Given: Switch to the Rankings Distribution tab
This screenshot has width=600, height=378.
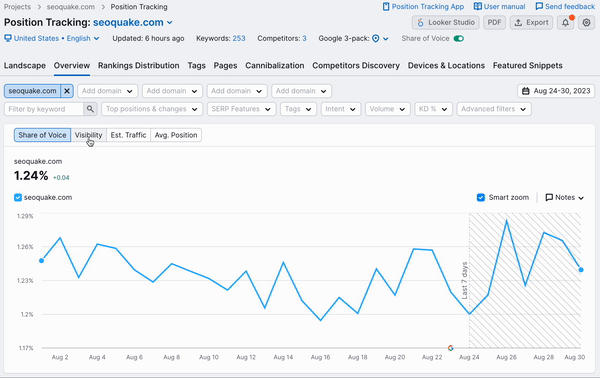Looking at the screenshot, I should click(x=139, y=65).
